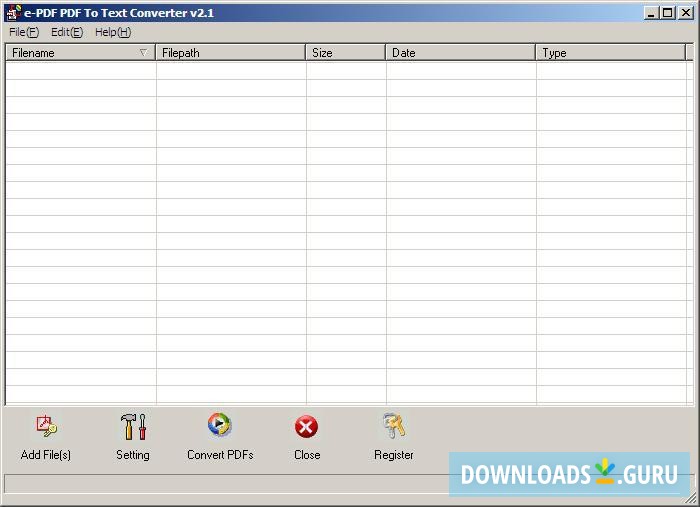Maximize the converter window
This screenshot has width=700, height=507.
click(x=667, y=12)
